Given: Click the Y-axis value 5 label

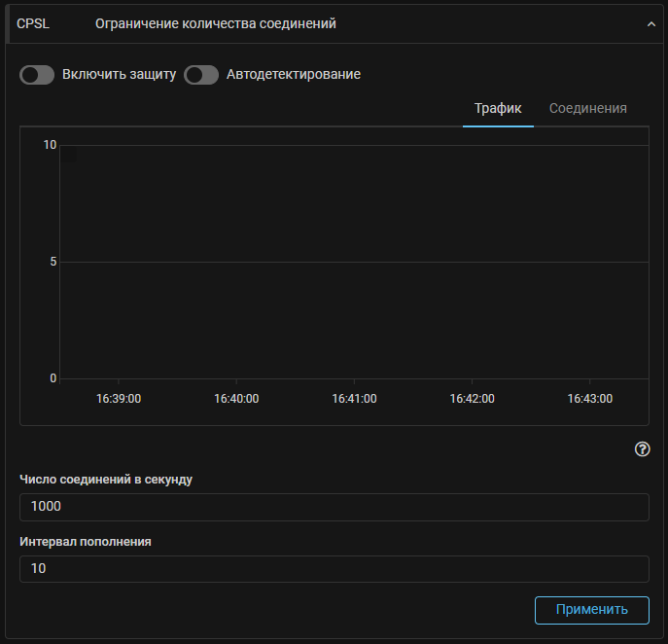Looking at the screenshot, I should click(x=53, y=262).
